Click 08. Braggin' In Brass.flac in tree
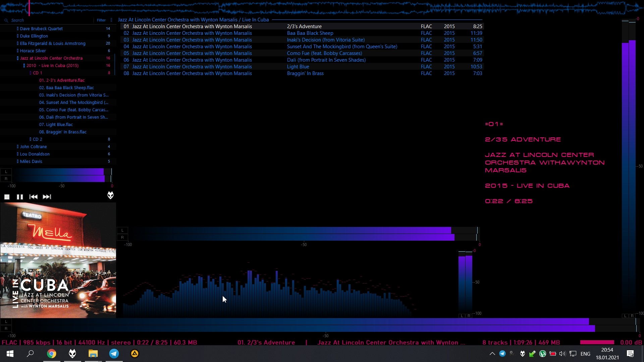Screen dimensions: 644x362 tap(63, 132)
